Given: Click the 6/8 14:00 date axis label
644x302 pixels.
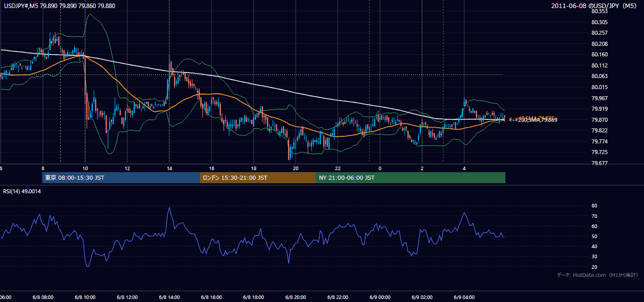Looking at the screenshot, I should (169, 297).
